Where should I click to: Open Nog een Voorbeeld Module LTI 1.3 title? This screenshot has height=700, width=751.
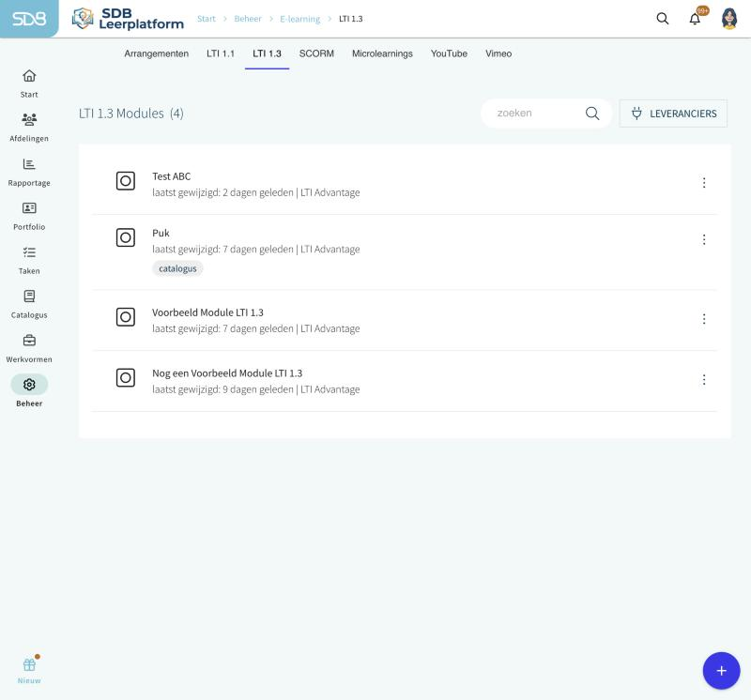tap(227, 373)
